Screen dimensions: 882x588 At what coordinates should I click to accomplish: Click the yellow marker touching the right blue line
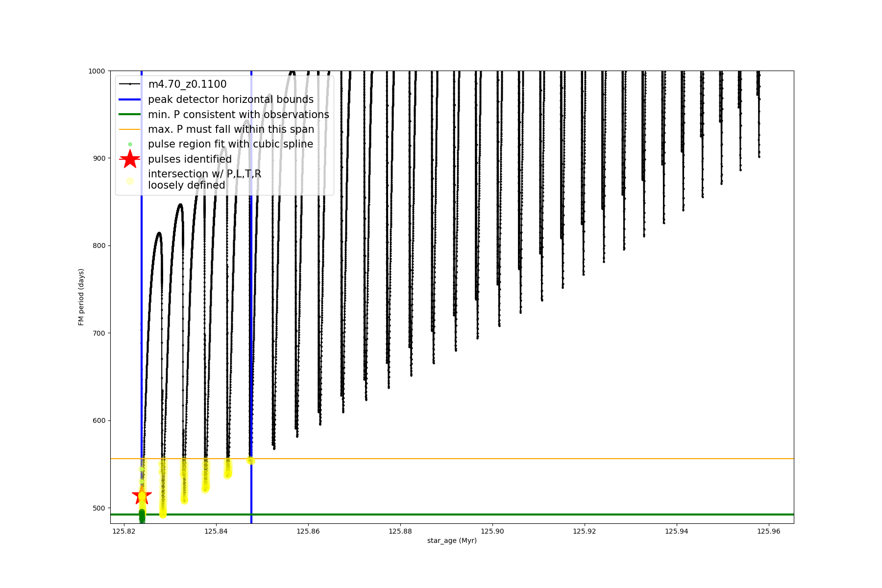250,461
